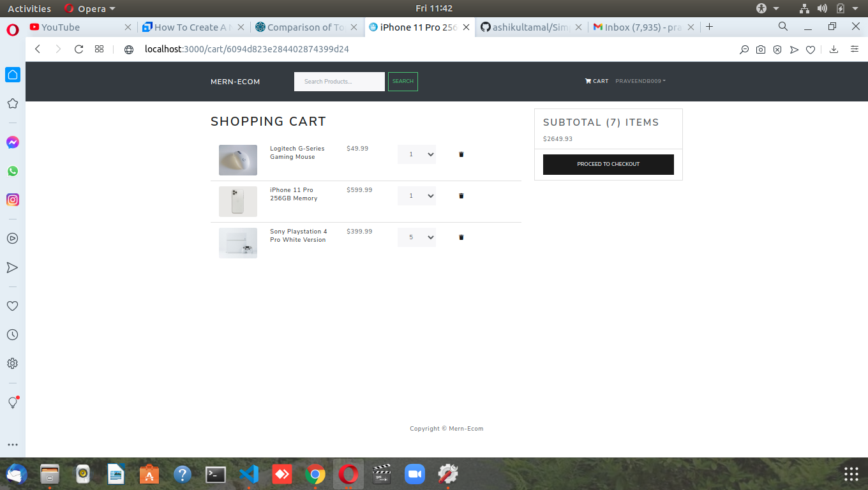The height and width of the screenshot is (490, 868).
Task: Open Logitech G-Series Gaming Mouse link
Action: pos(297,152)
